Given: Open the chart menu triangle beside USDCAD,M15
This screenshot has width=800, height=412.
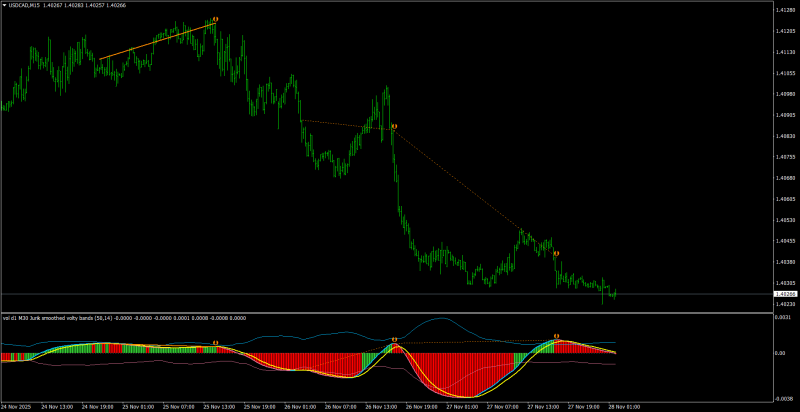Looking at the screenshot, I should 5,5.
